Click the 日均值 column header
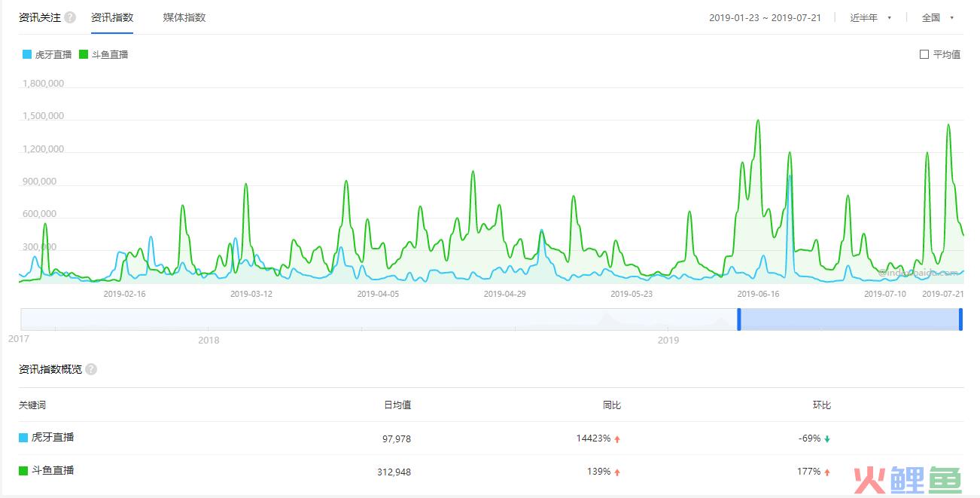Screen dimensions: 980x498 tap(397, 405)
